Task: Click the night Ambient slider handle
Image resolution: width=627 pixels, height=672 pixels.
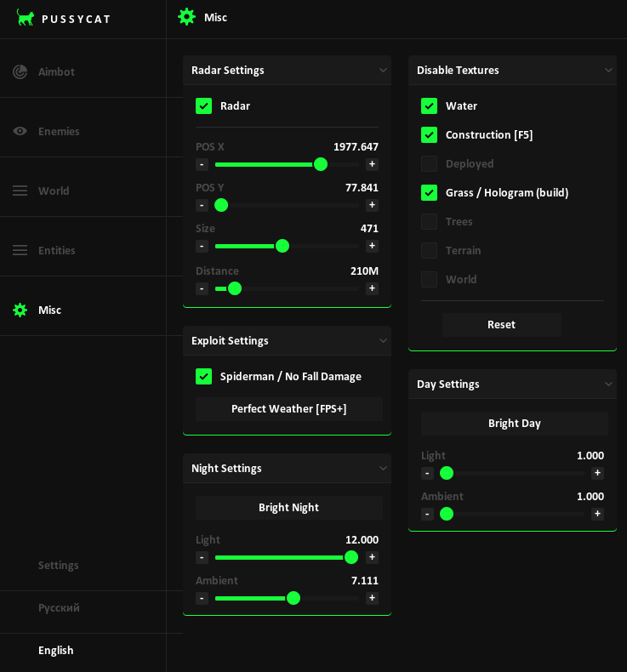Action: click(x=294, y=598)
